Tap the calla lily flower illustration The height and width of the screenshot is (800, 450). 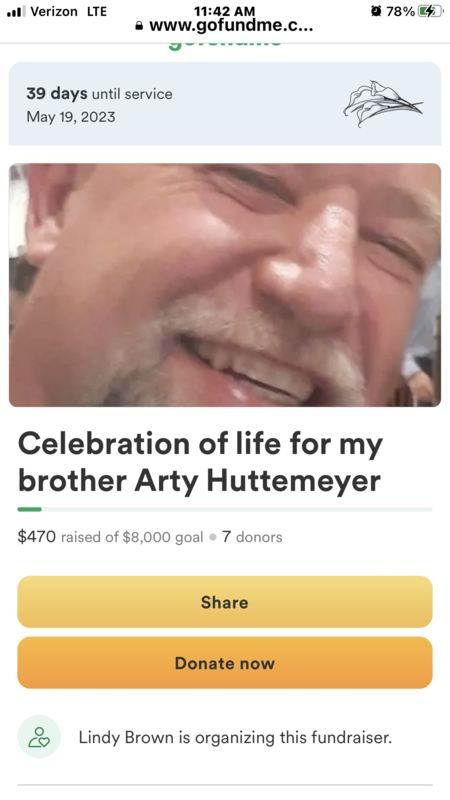tap(383, 104)
